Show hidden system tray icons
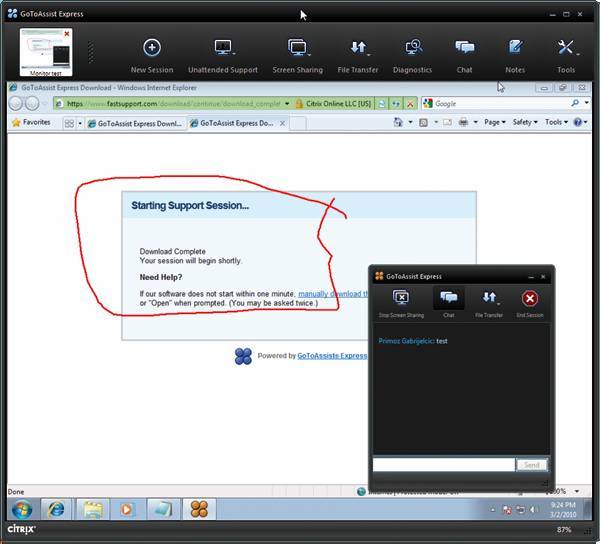Image resolution: width=600 pixels, height=544 pixels. point(493,510)
